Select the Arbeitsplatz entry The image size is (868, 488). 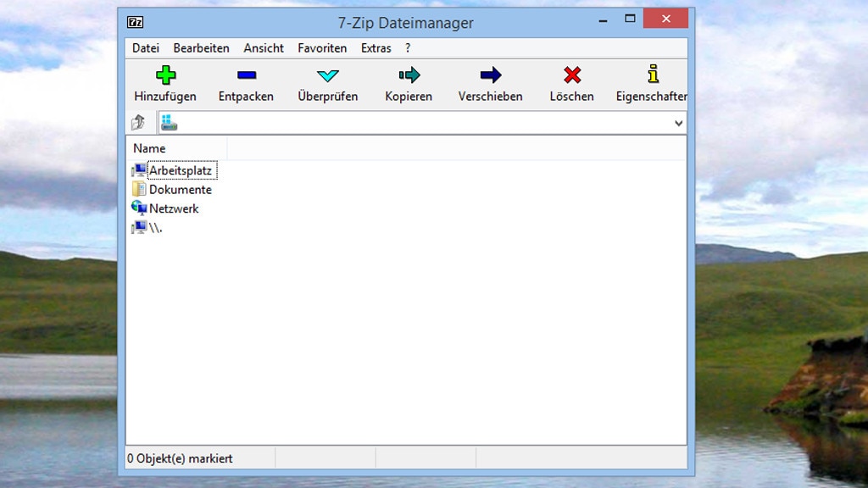tap(181, 170)
